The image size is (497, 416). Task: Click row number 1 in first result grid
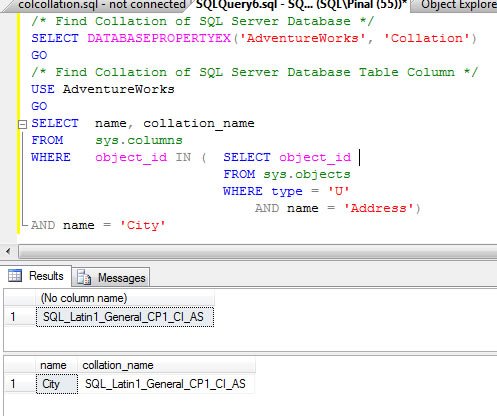[x=20, y=317]
